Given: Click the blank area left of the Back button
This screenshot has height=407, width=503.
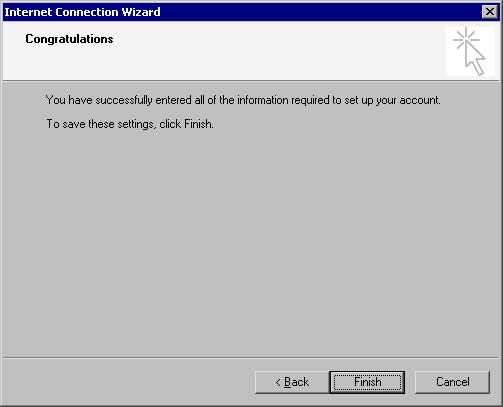Looking at the screenshot, I should coord(128,382).
